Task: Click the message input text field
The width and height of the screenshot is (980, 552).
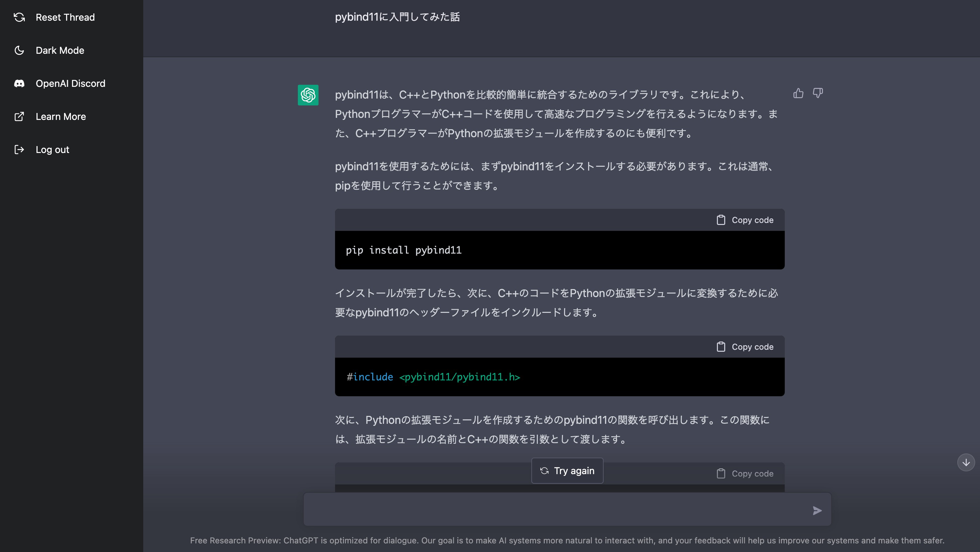Action: 555,510
